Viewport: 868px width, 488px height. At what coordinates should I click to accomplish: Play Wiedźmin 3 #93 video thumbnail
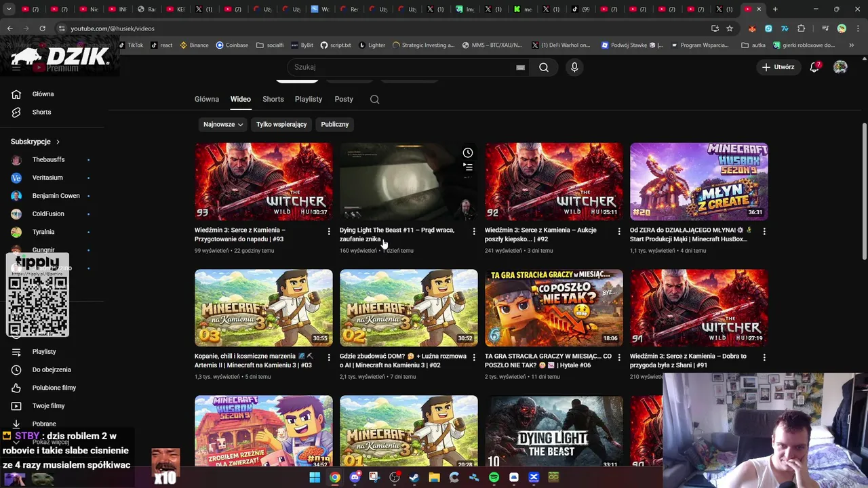(264, 181)
